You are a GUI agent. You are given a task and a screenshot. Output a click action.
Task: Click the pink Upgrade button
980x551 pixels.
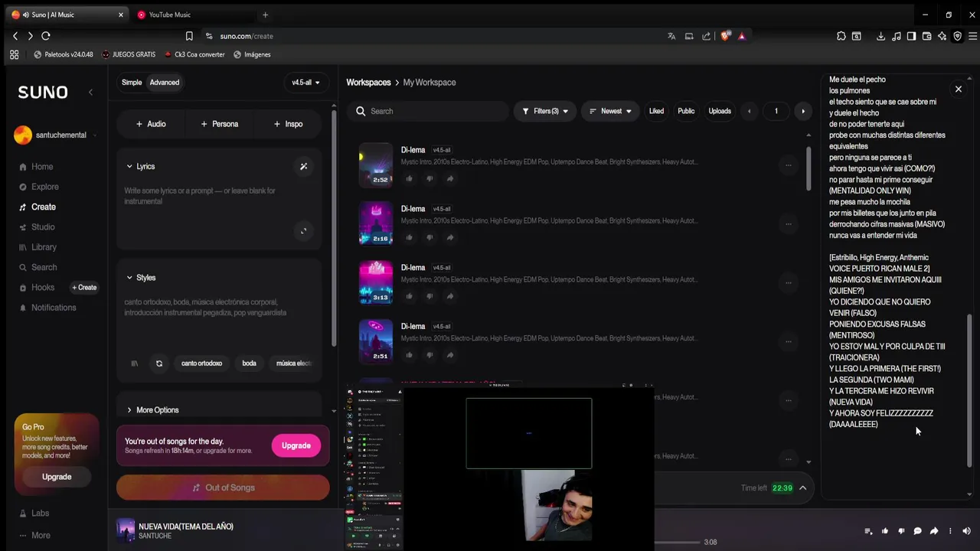pyautogui.click(x=296, y=445)
